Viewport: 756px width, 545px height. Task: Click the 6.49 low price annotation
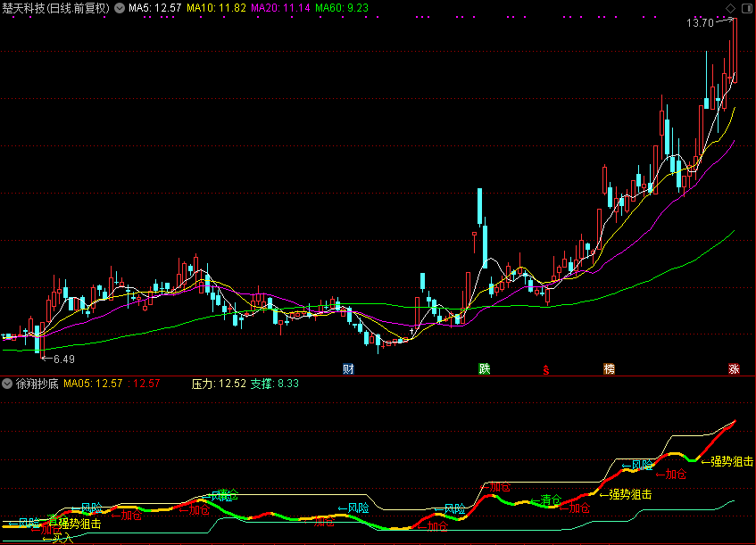(62, 359)
